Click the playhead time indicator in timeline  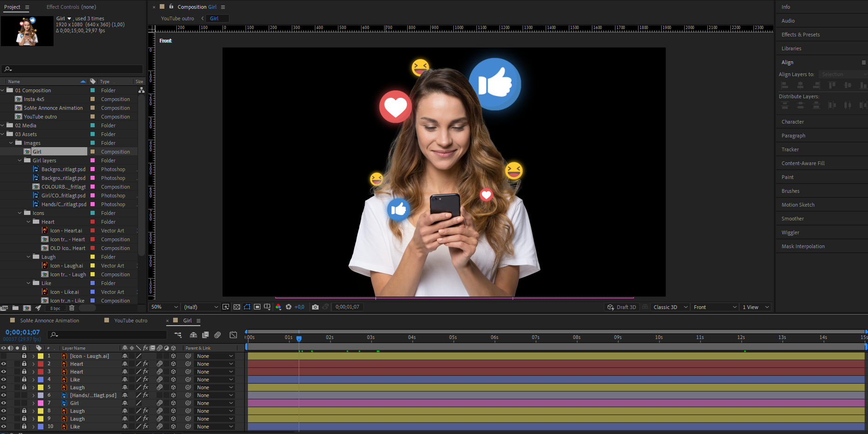click(x=299, y=339)
